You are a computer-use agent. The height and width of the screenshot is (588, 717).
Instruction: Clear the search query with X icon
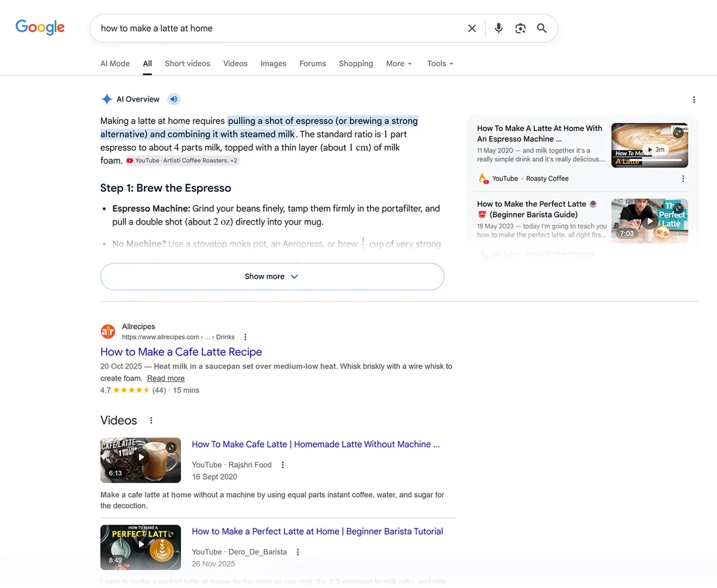pos(472,28)
